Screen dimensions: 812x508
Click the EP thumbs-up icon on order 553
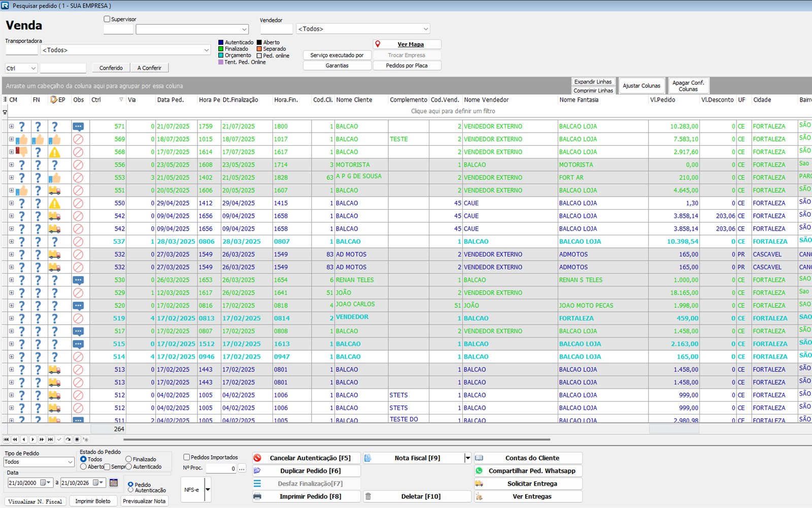click(x=54, y=178)
